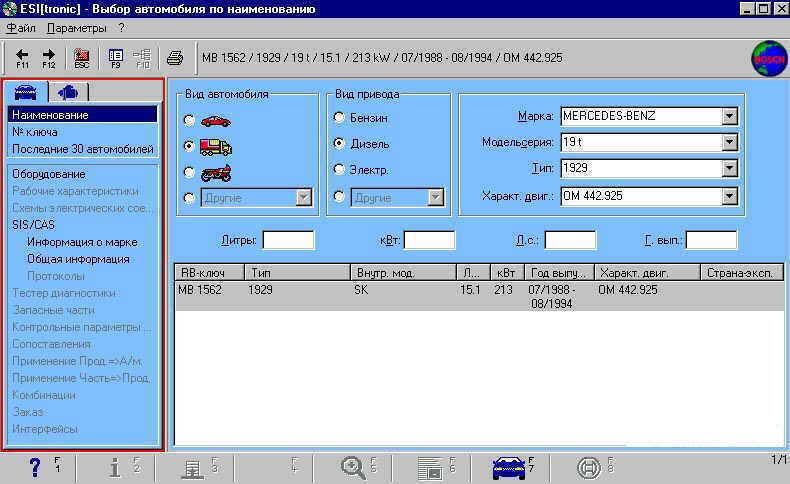Open the Файл menu
Image resolution: width=790 pixels, height=484 pixels.
pyautogui.click(x=20, y=28)
